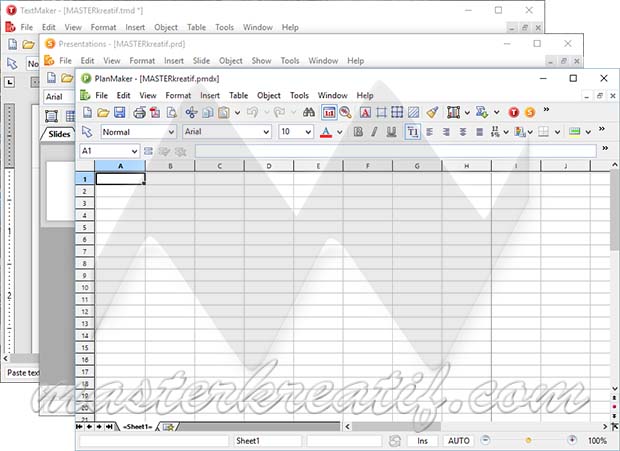Export to PDF using the PDF icon

(x=155, y=113)
